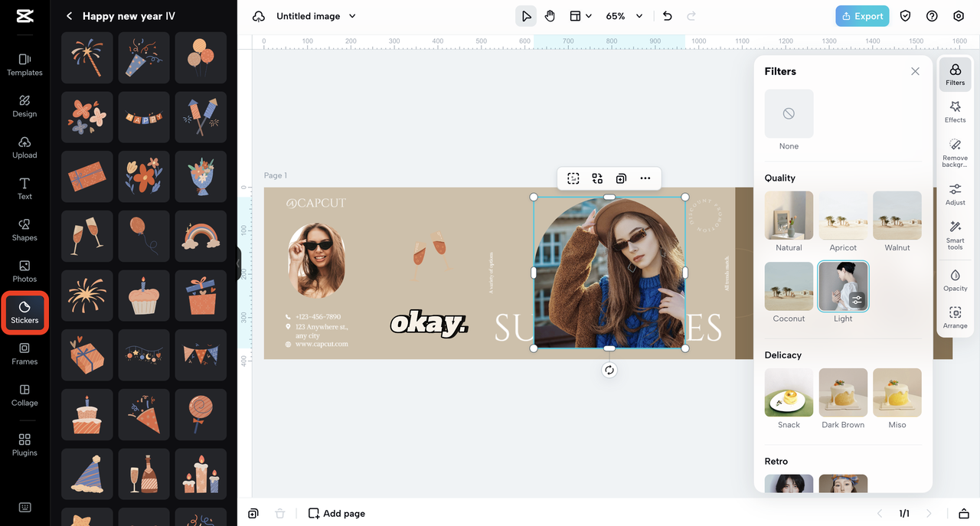Open more options in floating toolbar
The image size is (980, 526).
click(x=645, y=178)
